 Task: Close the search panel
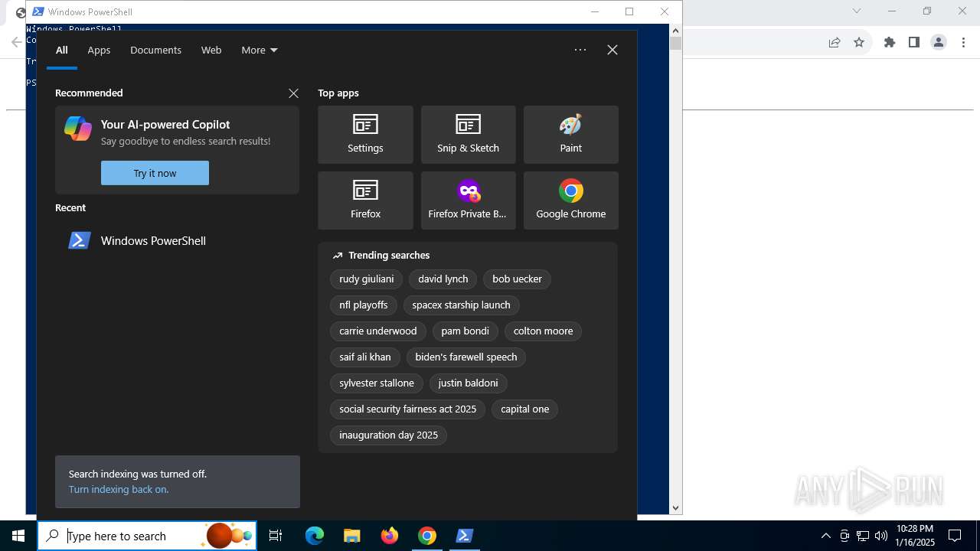pos(612,50)
